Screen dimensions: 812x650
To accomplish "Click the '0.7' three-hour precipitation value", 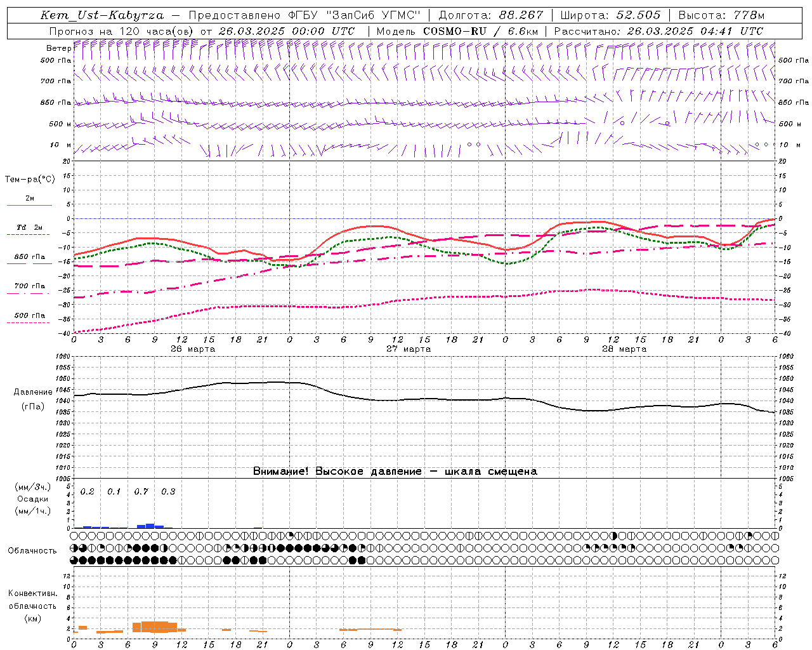I will click(141, 492).
